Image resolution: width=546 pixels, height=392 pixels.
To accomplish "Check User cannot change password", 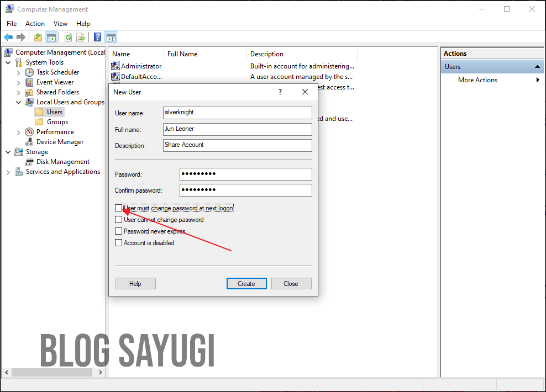I will [x=118, y=220].
